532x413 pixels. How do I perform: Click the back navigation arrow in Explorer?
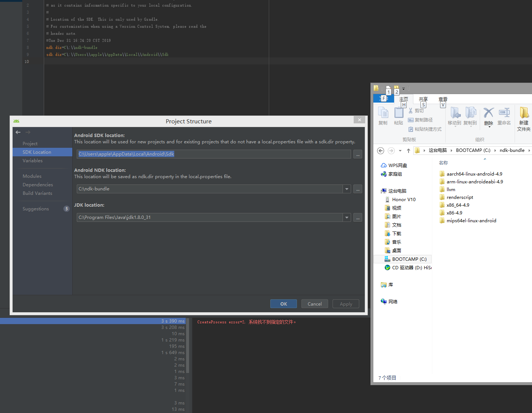(380, 150)
